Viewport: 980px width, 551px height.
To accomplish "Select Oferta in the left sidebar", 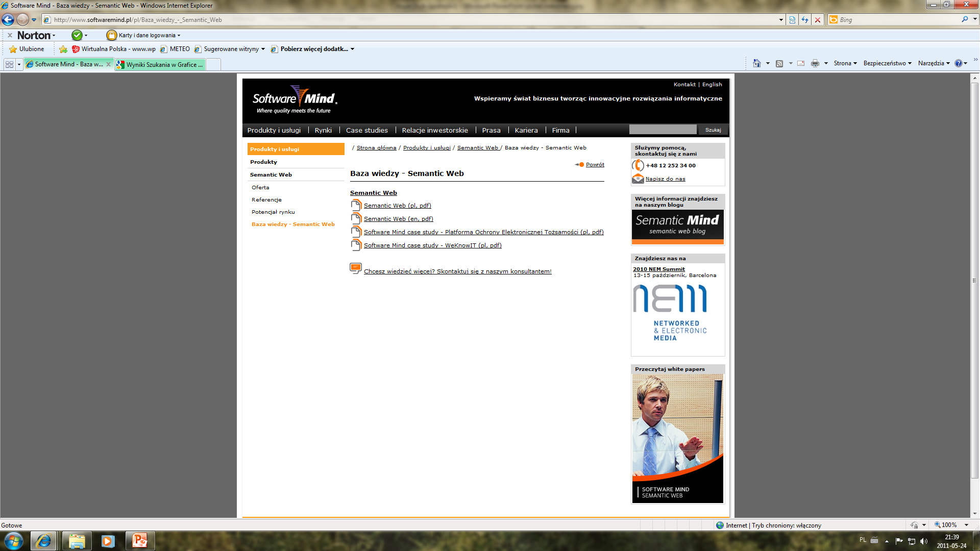I will point(260,187).
